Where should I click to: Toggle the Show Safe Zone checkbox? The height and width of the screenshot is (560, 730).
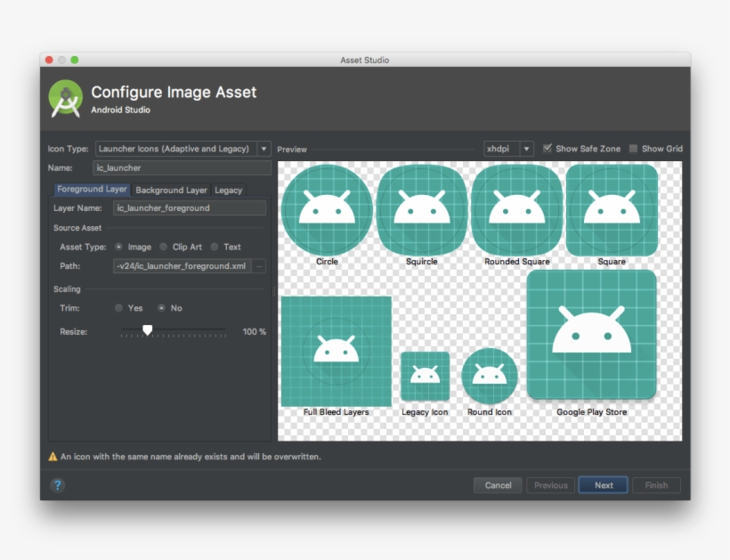click(x=547, y=149)
